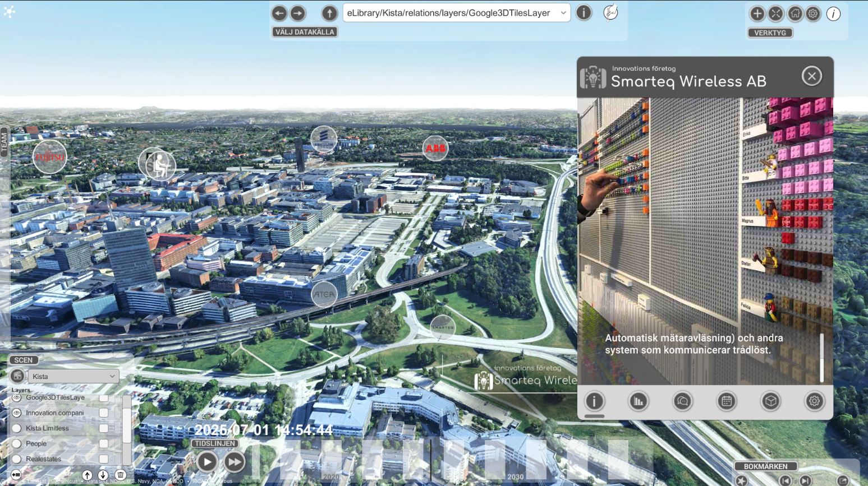This screenshot has width=868, height=486.
Task: Click the app logo in top-left corner
Action: tap(9, 11)
